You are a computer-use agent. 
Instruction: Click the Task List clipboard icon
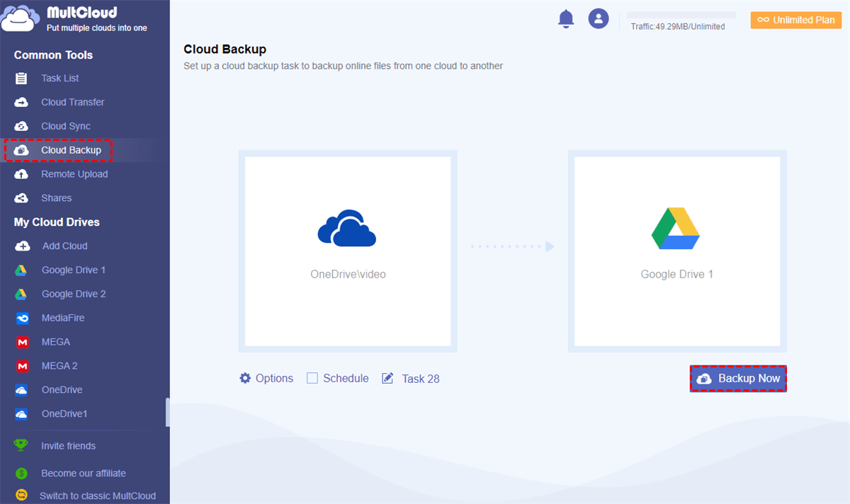pyautogui.click(x=21, y=79)
